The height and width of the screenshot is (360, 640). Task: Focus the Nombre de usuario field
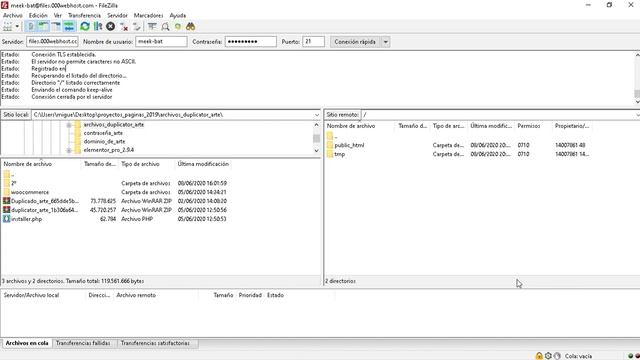coord(161,42)
